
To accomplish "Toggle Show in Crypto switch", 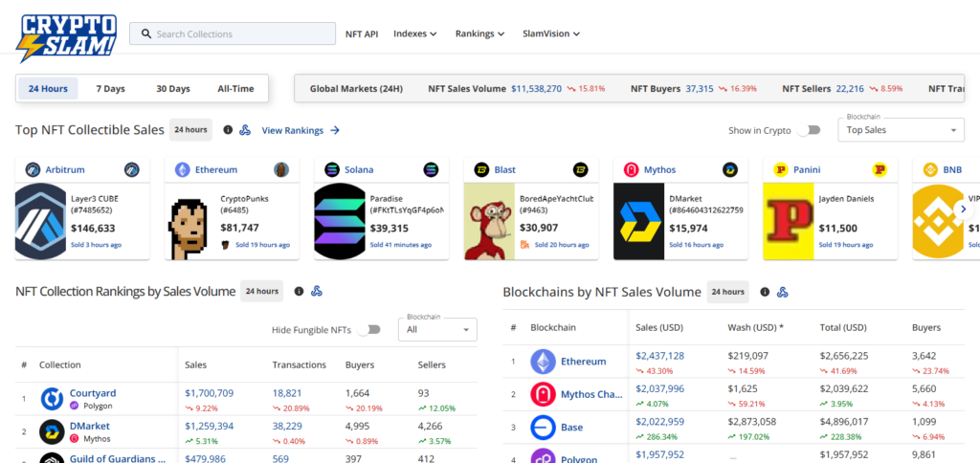I will (x=810, y=131).
